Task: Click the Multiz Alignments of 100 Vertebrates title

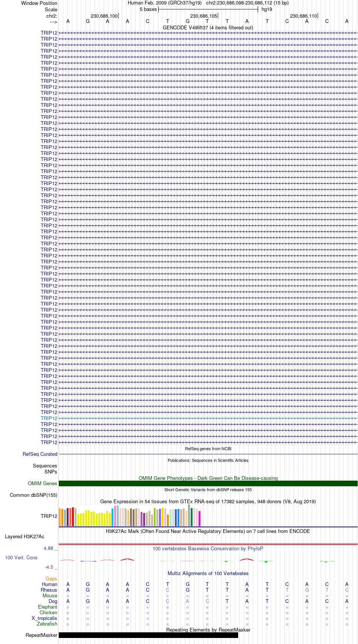Action: (208, 573)
